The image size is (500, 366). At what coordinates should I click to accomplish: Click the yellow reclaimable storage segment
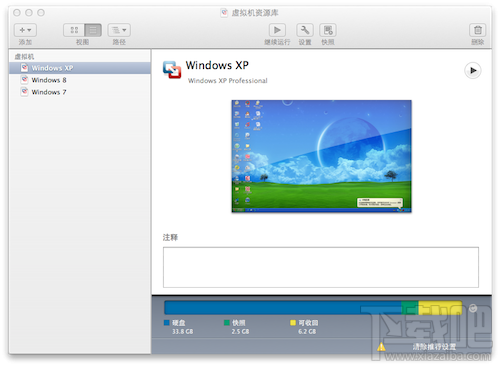440,307
